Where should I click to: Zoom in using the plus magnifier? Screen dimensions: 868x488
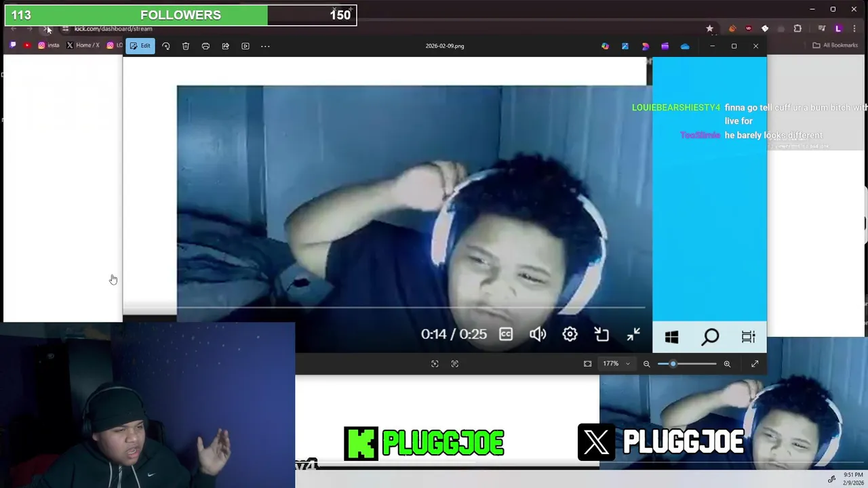(727, 364)
